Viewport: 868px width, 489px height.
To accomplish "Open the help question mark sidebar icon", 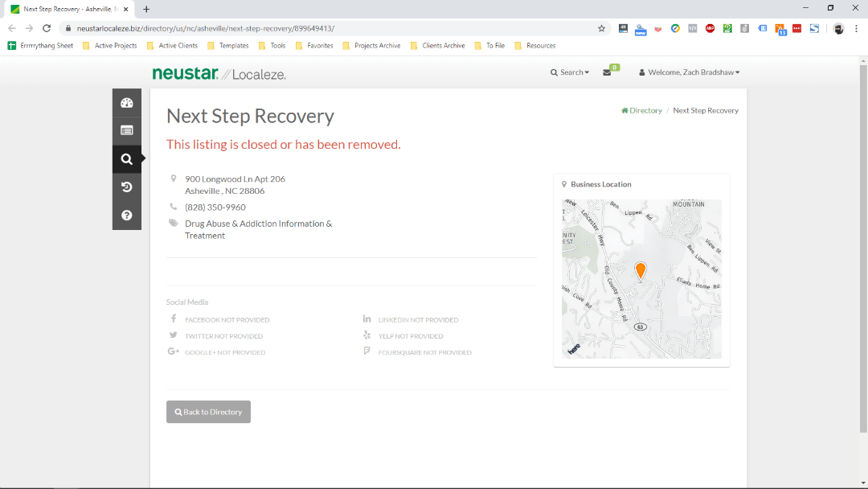I will point(127,216).
